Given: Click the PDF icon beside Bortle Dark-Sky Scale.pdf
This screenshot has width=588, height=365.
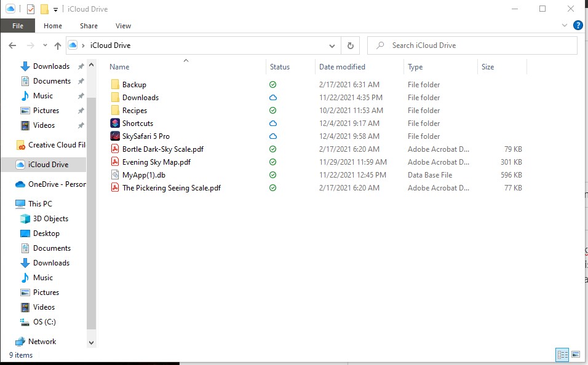Looking at the screenshot, I should [114, 149].
